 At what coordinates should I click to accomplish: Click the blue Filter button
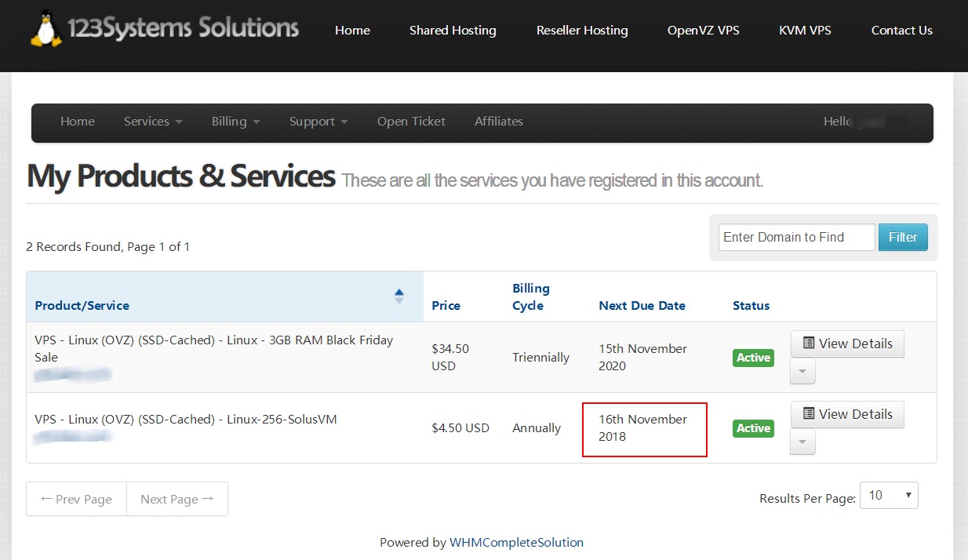click(x=903, y=237)
